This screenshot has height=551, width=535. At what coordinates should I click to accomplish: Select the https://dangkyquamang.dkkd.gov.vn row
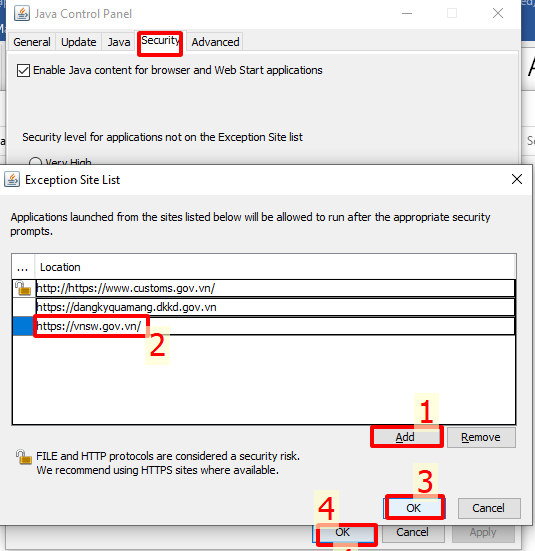click(x=264, y=307)
